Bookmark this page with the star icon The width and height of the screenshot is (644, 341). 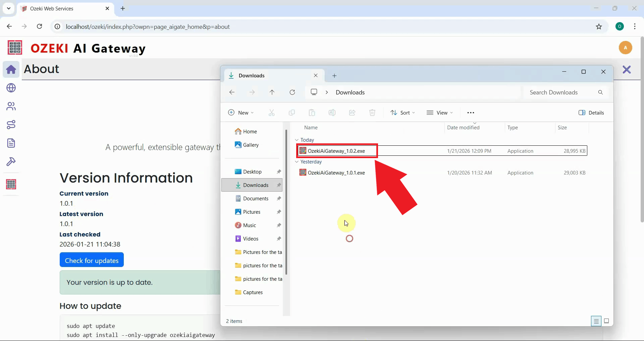click(599, 27)
